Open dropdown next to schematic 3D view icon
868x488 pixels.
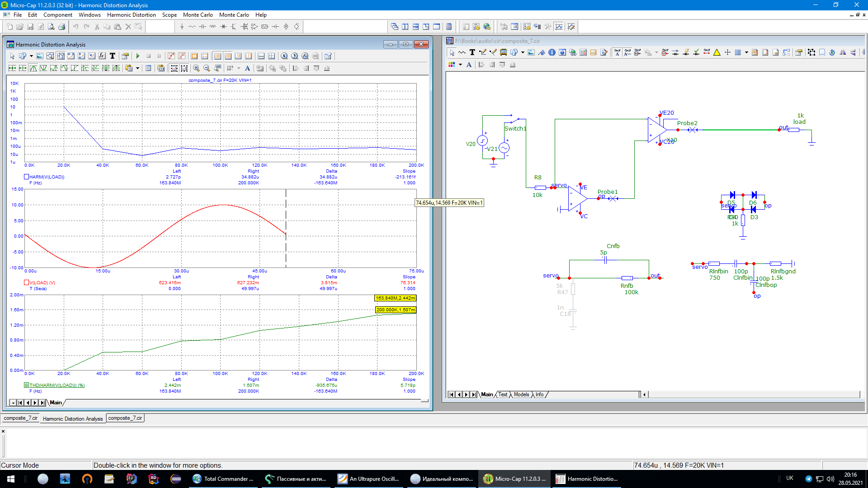point(523,52)
